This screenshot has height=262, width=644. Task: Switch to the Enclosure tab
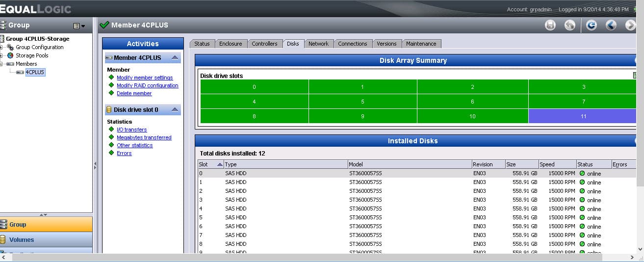[x=231, y=44]
